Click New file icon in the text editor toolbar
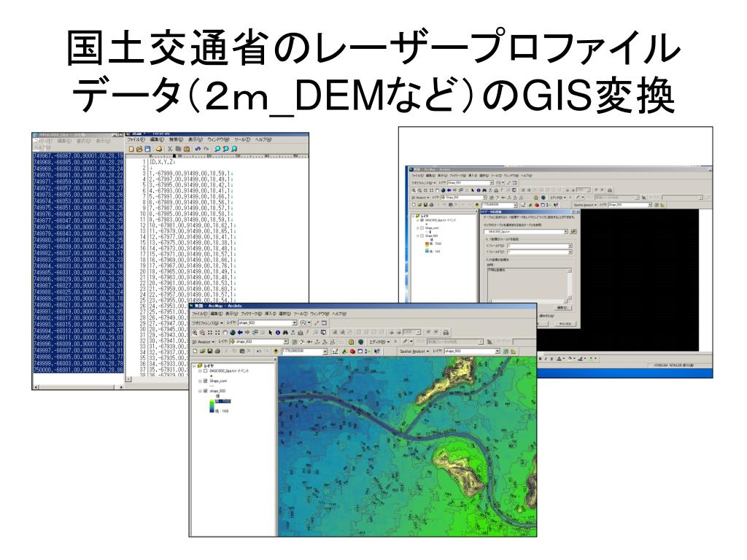747x560 pixels. 132,149
